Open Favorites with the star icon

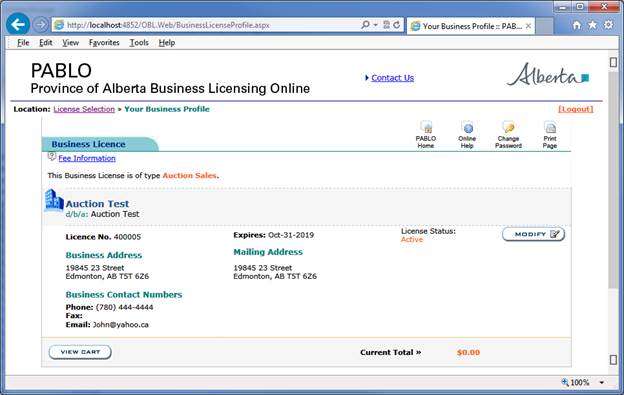[593, 25]
